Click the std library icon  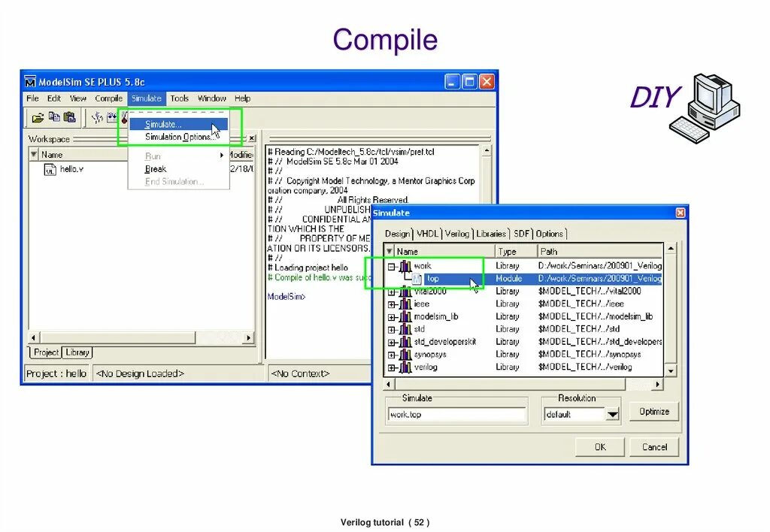click(x=405, y=329)
